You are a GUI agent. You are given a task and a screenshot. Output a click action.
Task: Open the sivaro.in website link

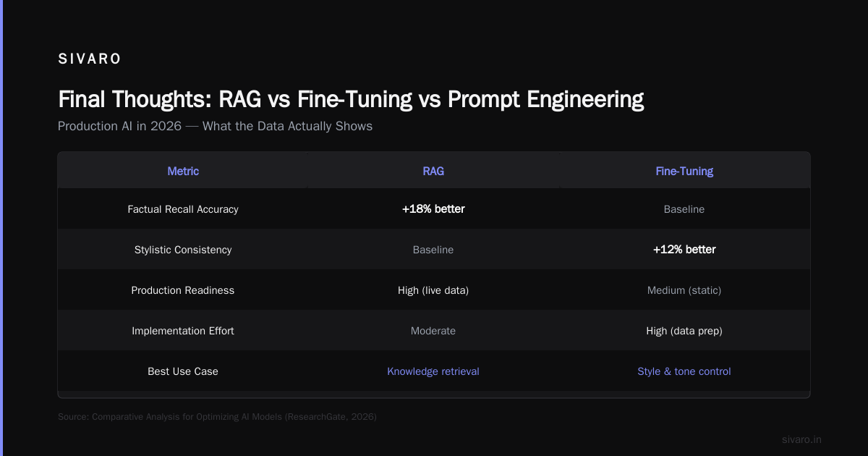[802, 439]
